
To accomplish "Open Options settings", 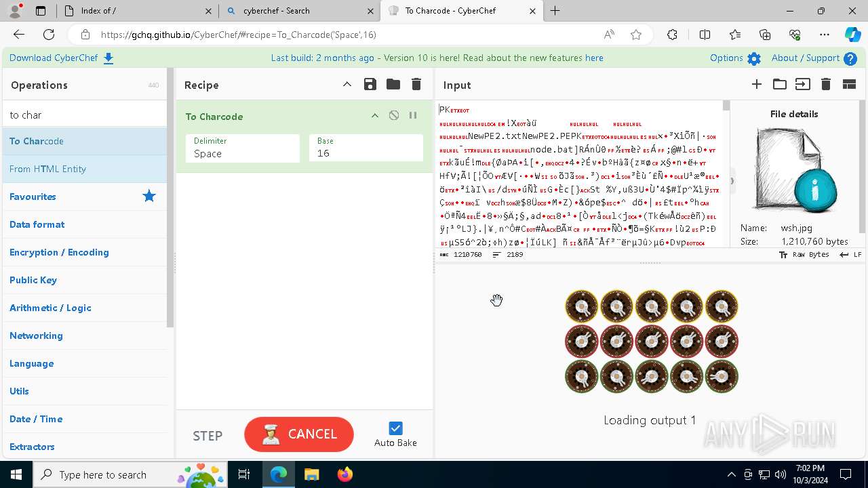I will [735, 58].
